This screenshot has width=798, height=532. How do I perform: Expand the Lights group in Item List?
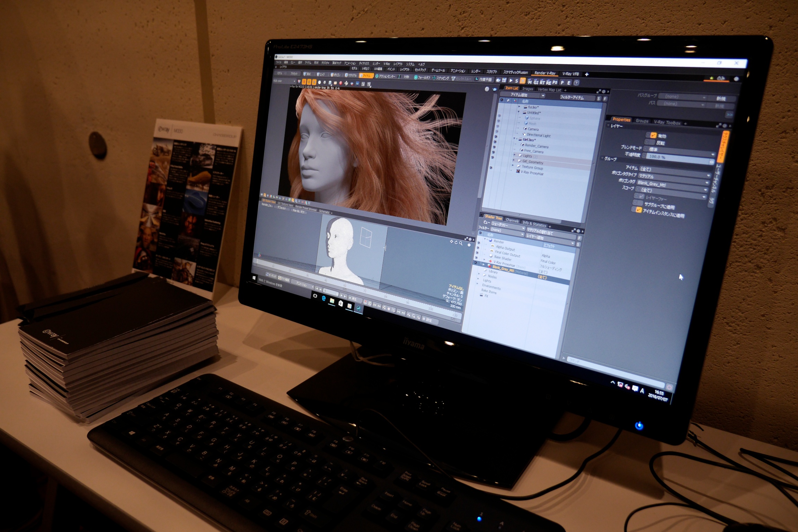(x=514, y=155)
